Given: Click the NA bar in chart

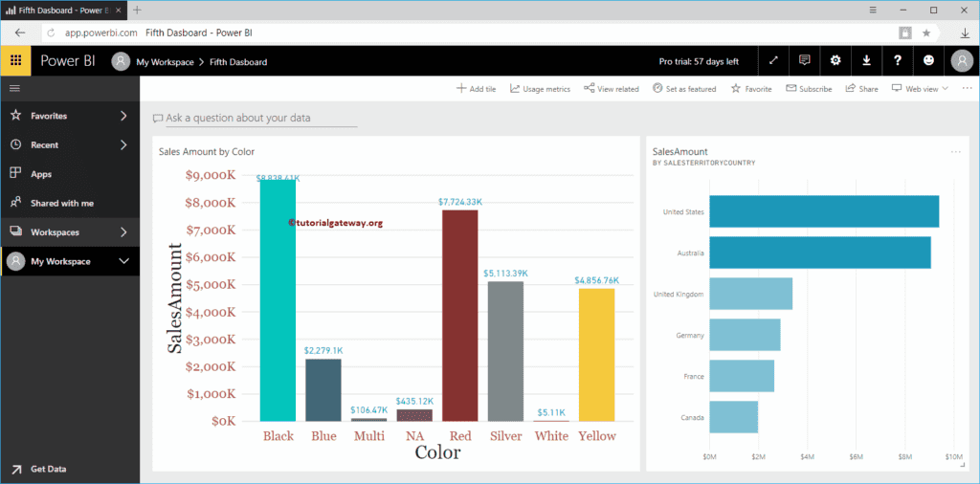Looking at the screenshot, I should click(x=414, y=415).
